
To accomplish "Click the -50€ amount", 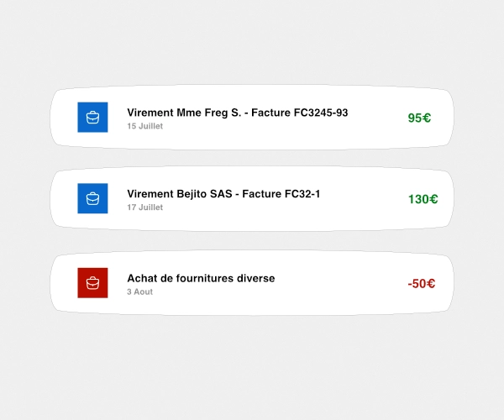I will 422,284.
